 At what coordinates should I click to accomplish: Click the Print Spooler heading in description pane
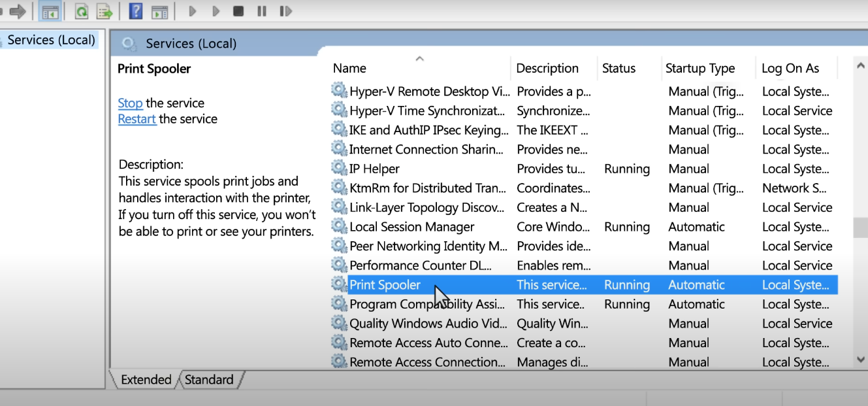tap(154, 69)
